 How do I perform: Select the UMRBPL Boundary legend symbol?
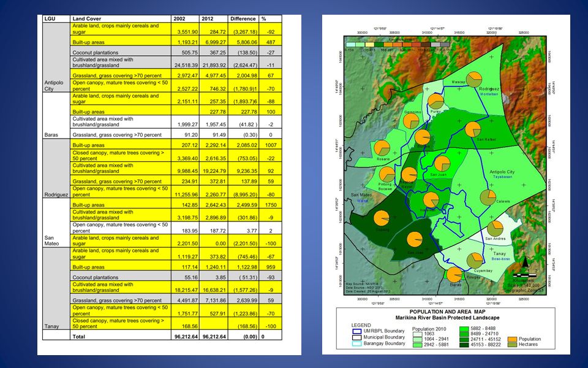point(356,331)
